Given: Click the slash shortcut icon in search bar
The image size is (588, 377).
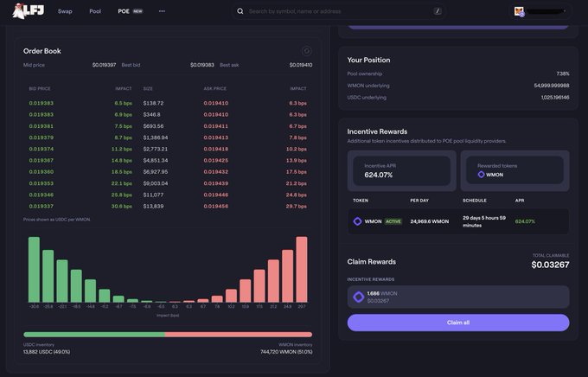Looking at the screenshot, I should [x=438, y=11].
